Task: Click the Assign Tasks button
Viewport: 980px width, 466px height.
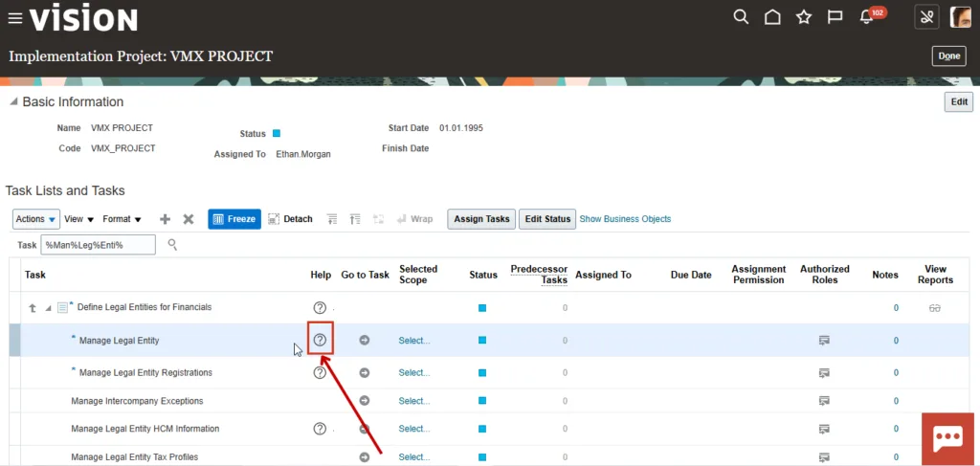Action: pos(481,219)
